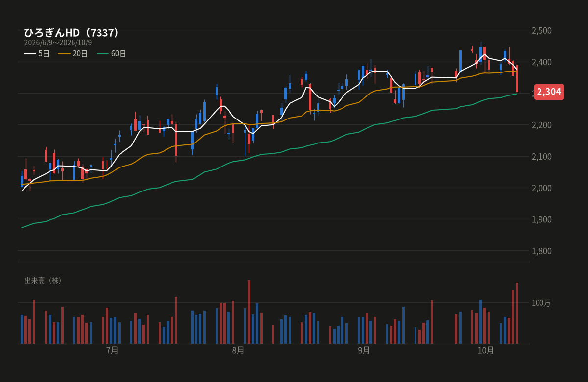Select the 9月 axis label
The width and height of the screenshot is (588, 382).
click(364, 350)
